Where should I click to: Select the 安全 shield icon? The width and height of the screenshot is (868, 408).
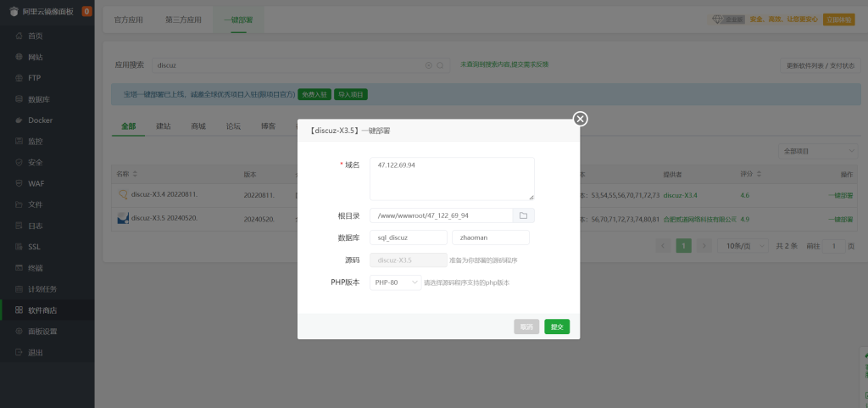pyautogui.click(x=19, y=162)
